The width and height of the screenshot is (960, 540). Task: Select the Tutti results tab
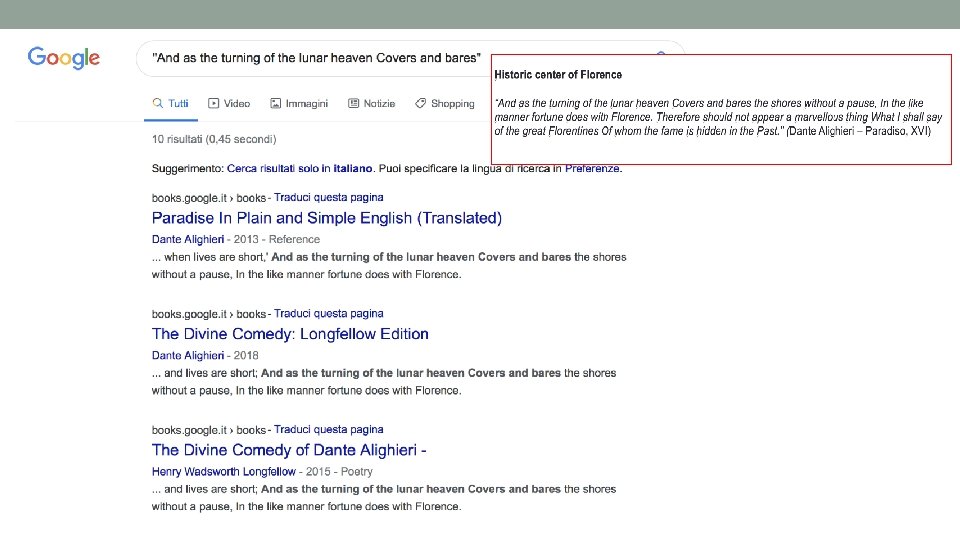tap(171, 103)
